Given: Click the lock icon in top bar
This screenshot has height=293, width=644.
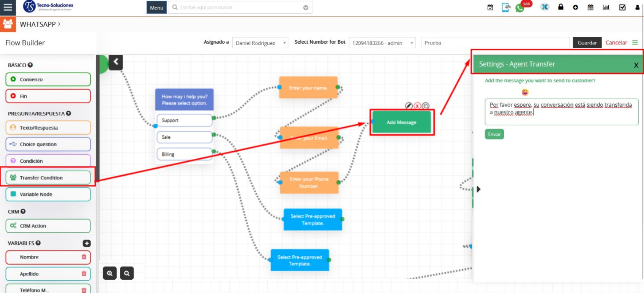Looking at the screenshot, I should click(560, 7).
